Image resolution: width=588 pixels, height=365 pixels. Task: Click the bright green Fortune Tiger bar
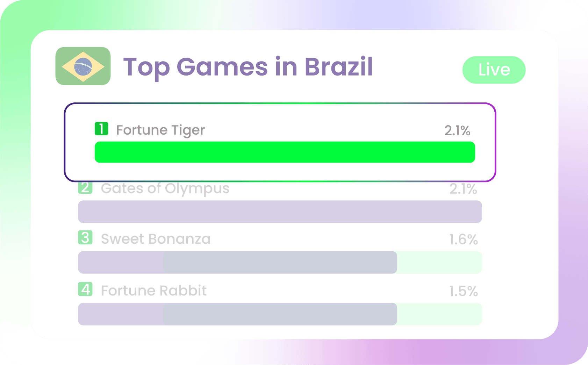pos(285,152)
